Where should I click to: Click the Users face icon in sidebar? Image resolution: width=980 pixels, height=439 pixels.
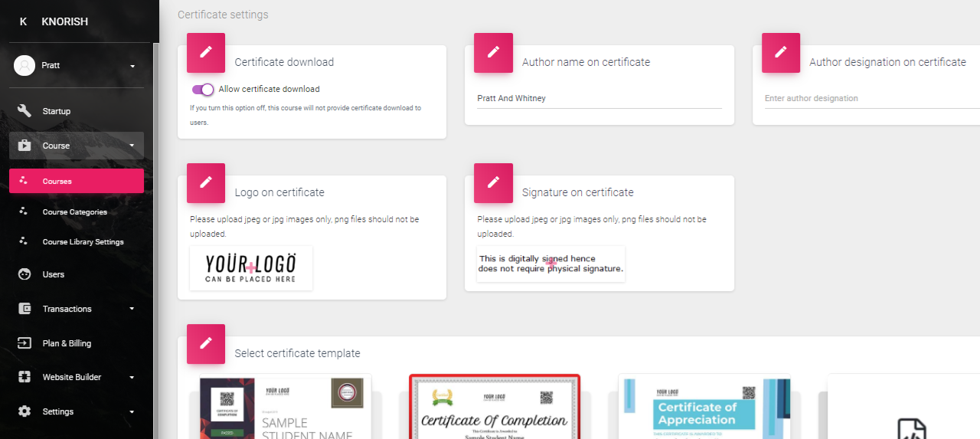pos(24,274)
